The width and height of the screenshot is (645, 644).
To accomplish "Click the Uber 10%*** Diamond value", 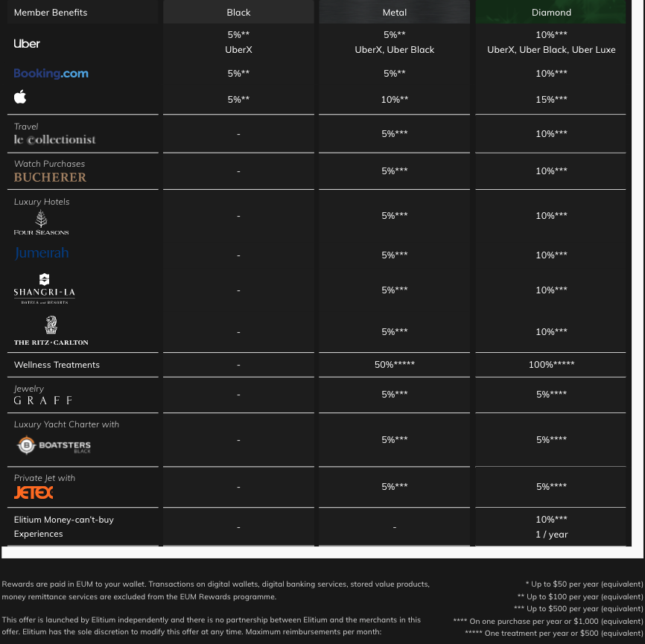I will tap(551, 34).
